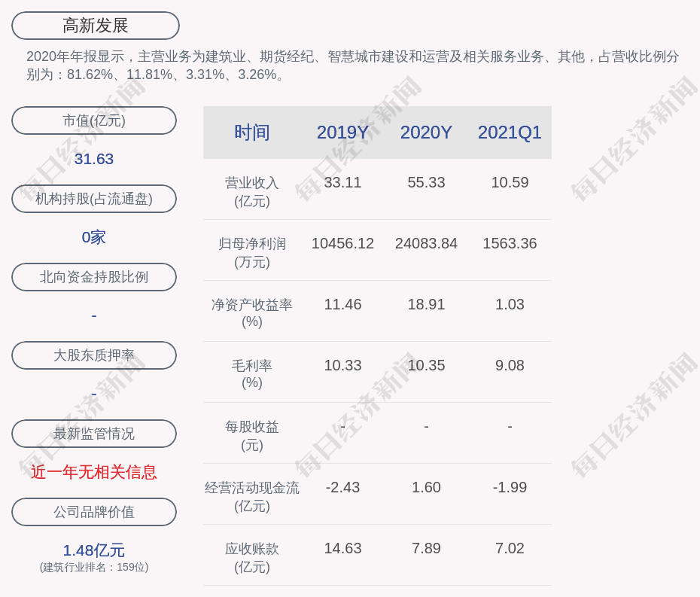Select the cash flow value -2.43
Image resolution: width=700 pixels, height=597 pixels.
click(x=343, y=487)
